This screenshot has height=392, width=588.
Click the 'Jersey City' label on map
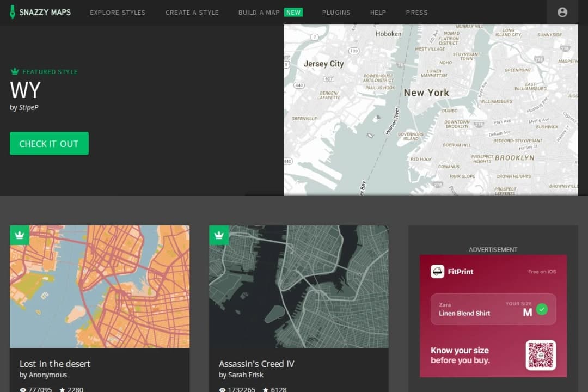323,64
